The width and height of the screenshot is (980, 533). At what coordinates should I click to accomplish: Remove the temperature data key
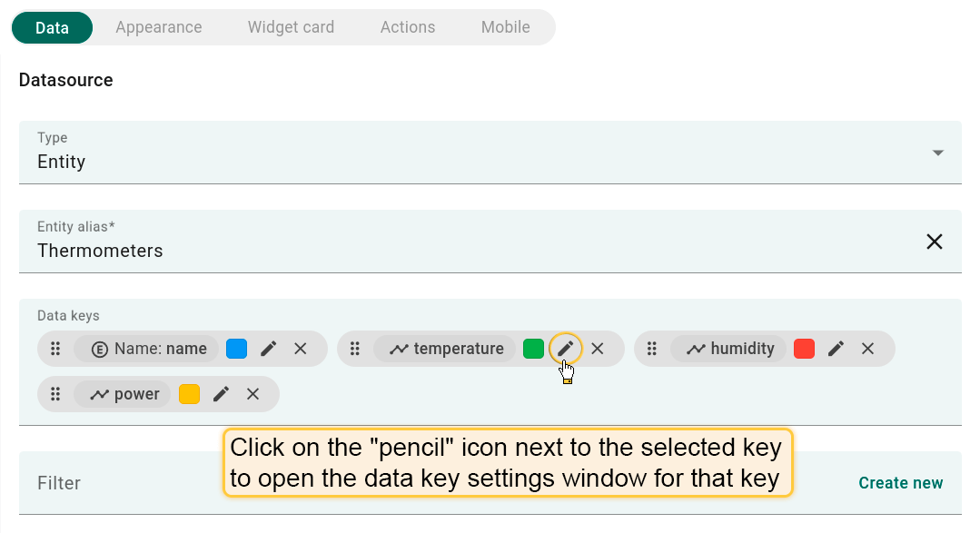[x=598, y=349]
